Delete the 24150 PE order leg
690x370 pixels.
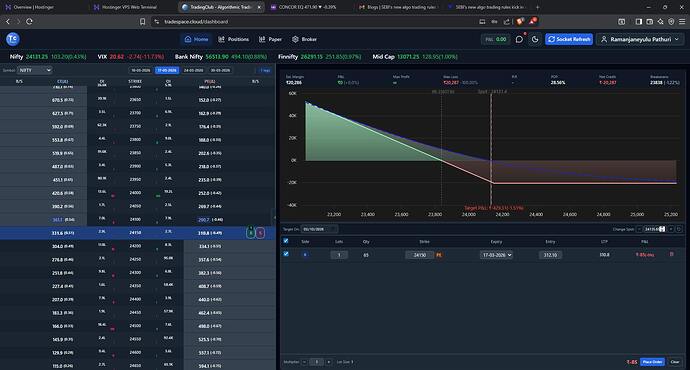672,254
